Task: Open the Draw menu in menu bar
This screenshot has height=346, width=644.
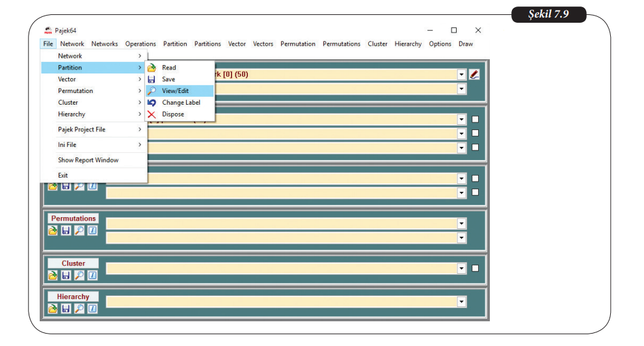Action: [466, 44]
